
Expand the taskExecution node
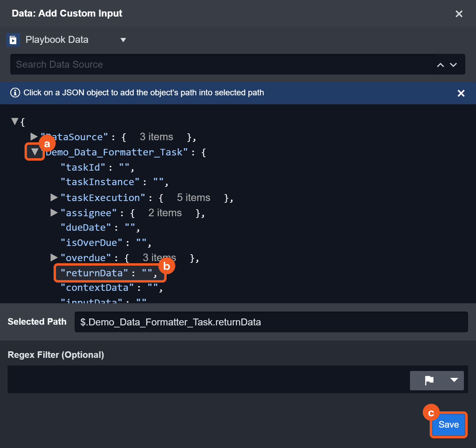54,198
